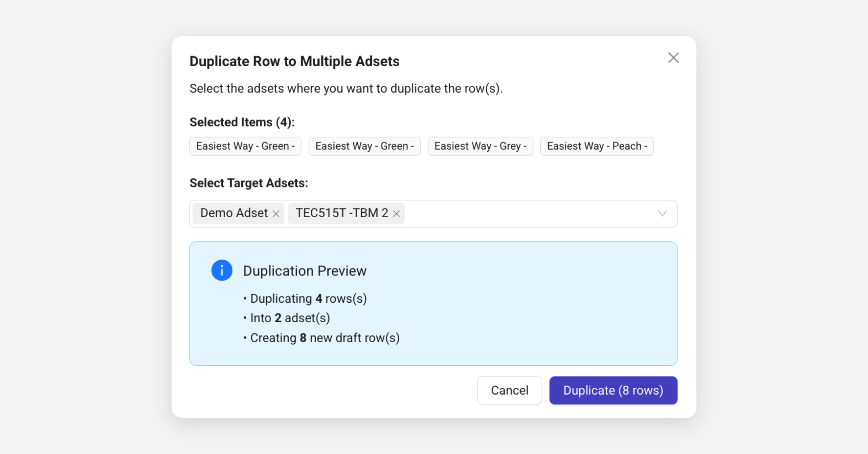The image size is (868, 454).
Task: Select the Easiest Way - Grey tag
Action: 480,146
